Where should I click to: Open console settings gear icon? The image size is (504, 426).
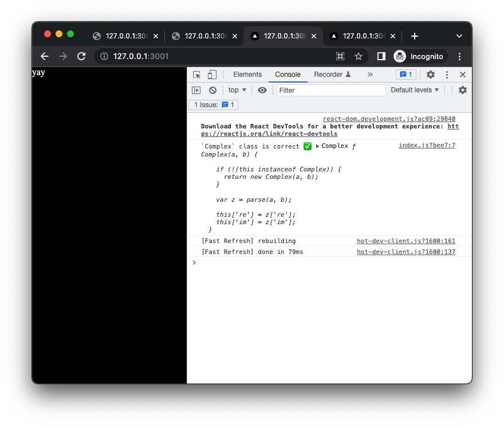pyautogui.click(x=463, y=90)
